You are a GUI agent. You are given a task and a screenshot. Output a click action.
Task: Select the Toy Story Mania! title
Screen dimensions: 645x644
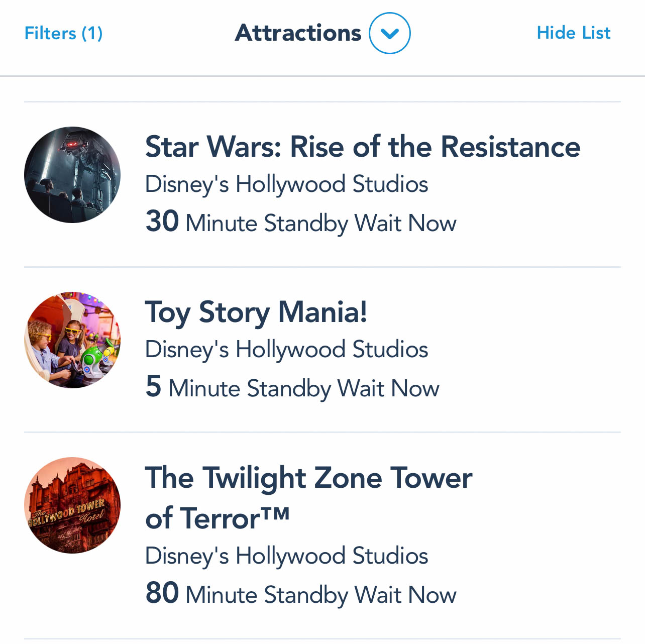coord(256,312)
